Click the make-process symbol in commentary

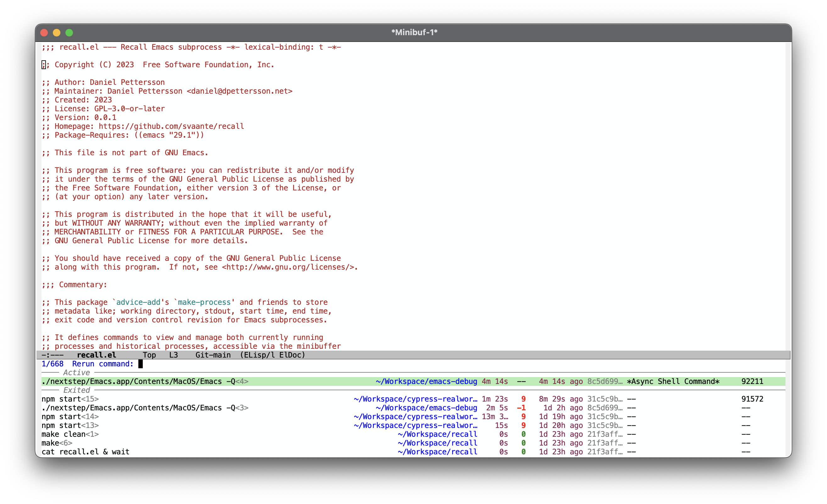[204, 302]
